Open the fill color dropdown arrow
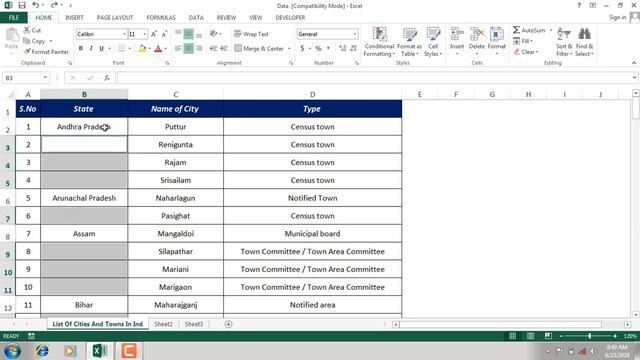Image resolution: width=640 pixels, height=360 pixels. coord(150,49)
